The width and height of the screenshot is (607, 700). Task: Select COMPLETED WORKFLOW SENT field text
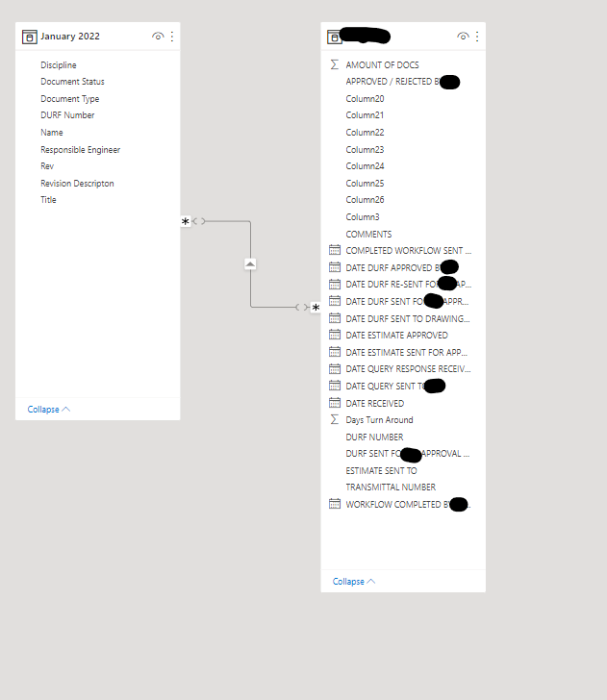click(408, 251)
